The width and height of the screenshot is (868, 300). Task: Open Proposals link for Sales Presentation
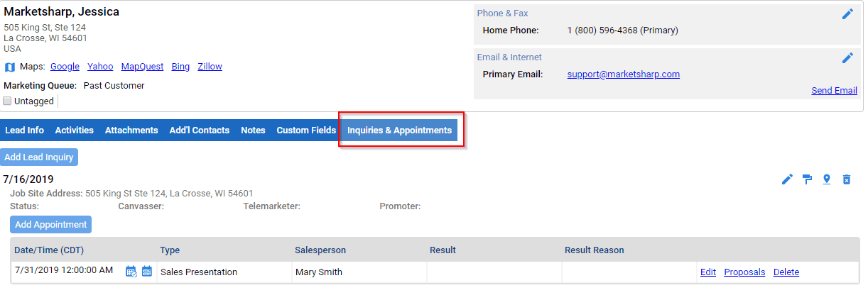click(x=744, y=272)
